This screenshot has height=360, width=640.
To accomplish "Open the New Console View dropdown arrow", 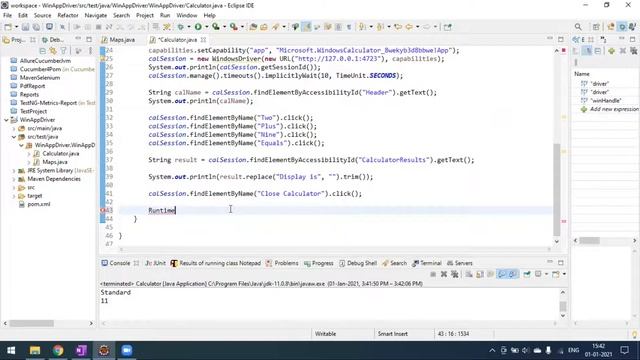I will (x=564, y=274).
